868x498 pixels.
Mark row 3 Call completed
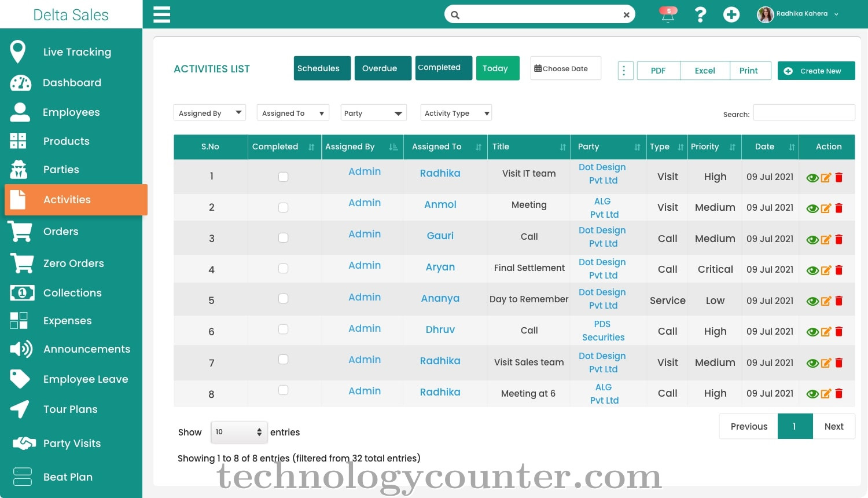283,237
